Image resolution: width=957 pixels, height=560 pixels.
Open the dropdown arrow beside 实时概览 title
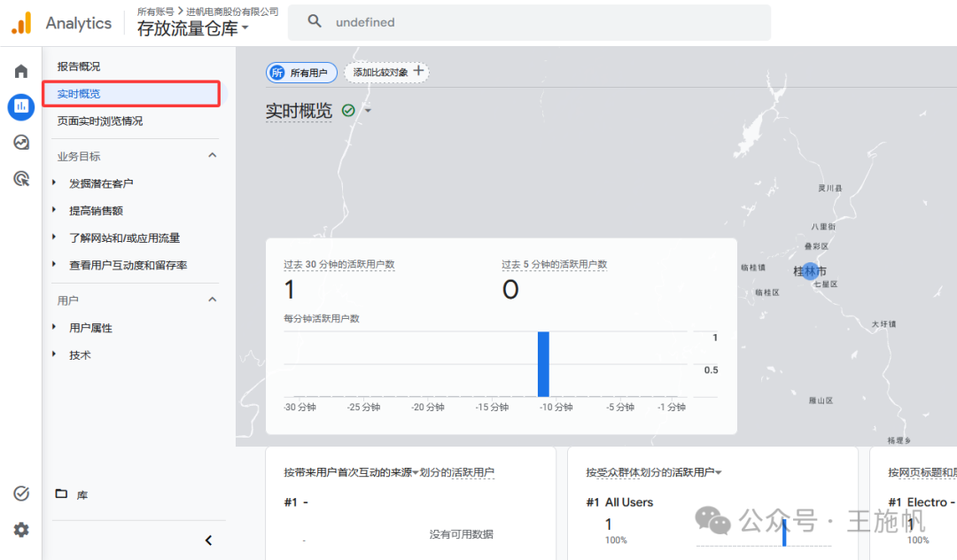click(368, 111)
